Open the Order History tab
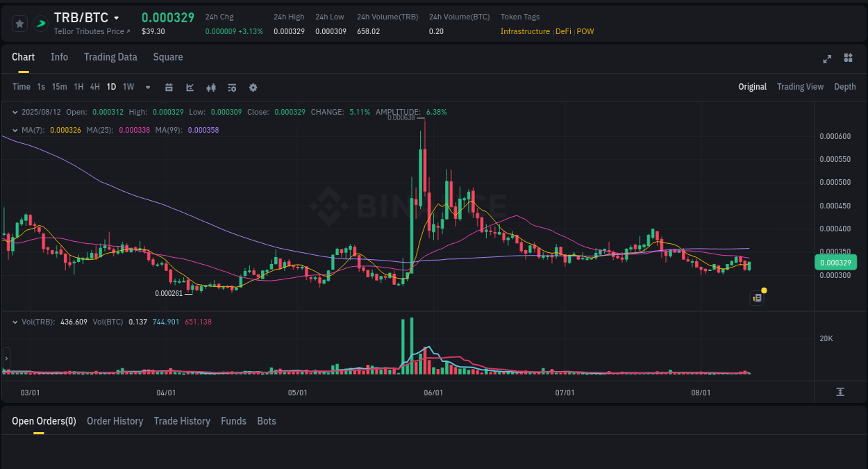 click(115, 421)
